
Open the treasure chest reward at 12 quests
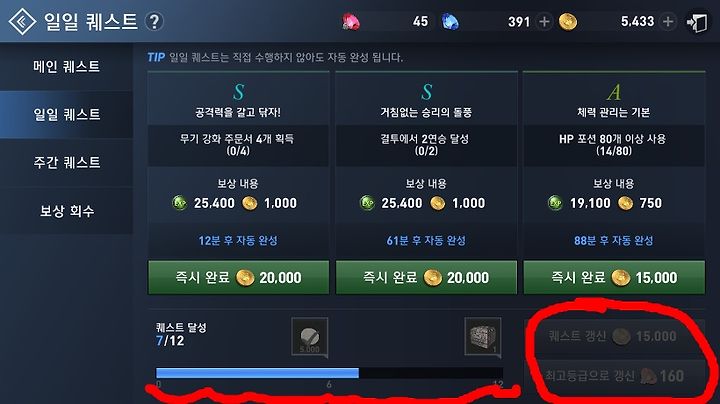(x=483, y=337)
